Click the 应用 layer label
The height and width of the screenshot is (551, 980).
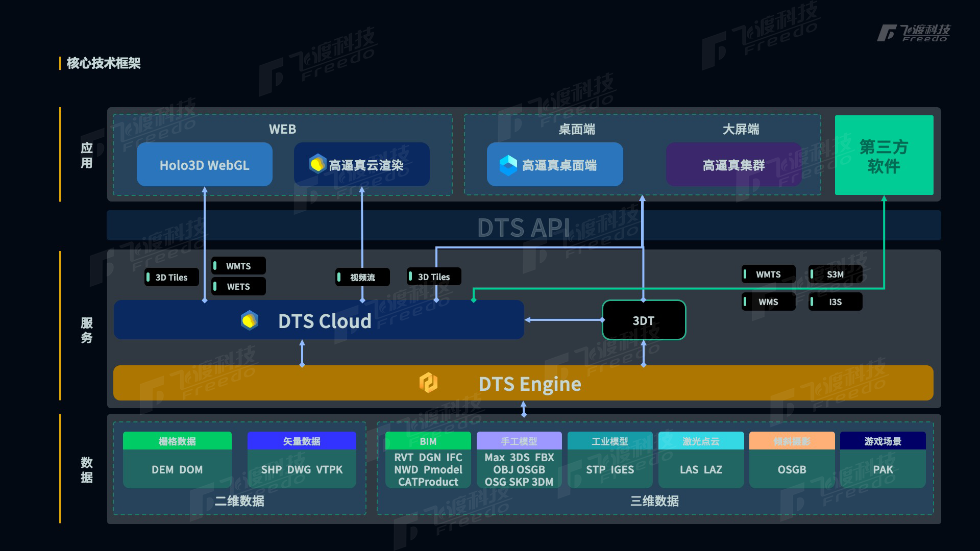[x=87, y=155]
